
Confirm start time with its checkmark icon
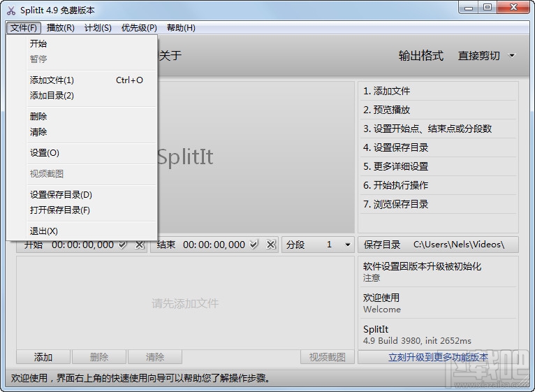point(122,245)
